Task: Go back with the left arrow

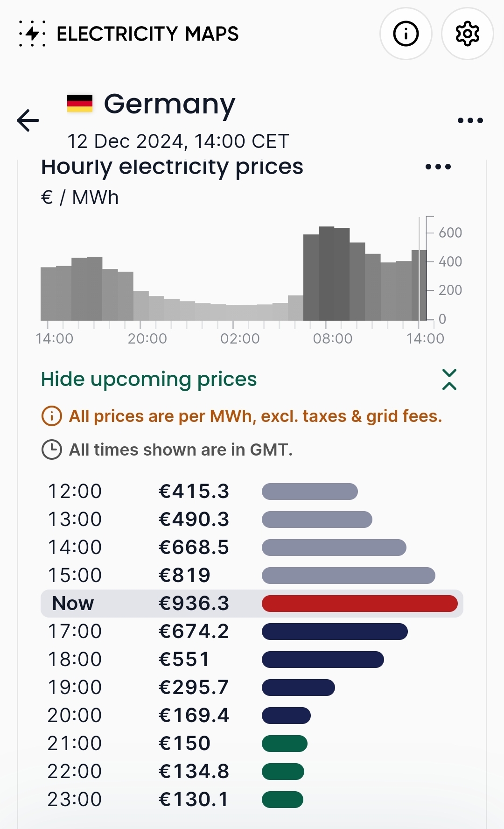Action: click(x=28, y=120)
